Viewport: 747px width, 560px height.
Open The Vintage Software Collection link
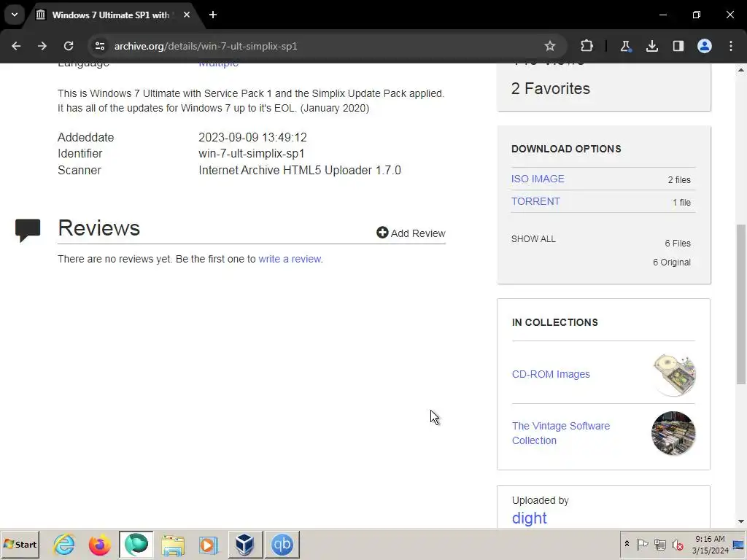pos(561,433)
